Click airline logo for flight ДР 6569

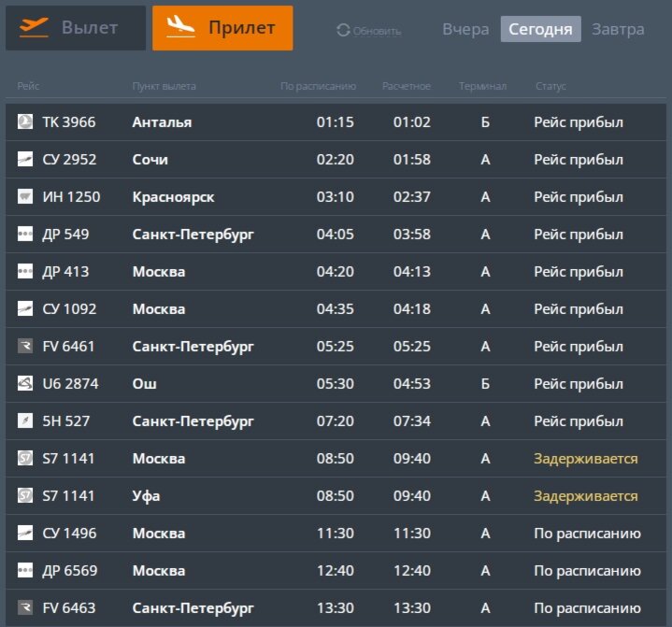25,570
